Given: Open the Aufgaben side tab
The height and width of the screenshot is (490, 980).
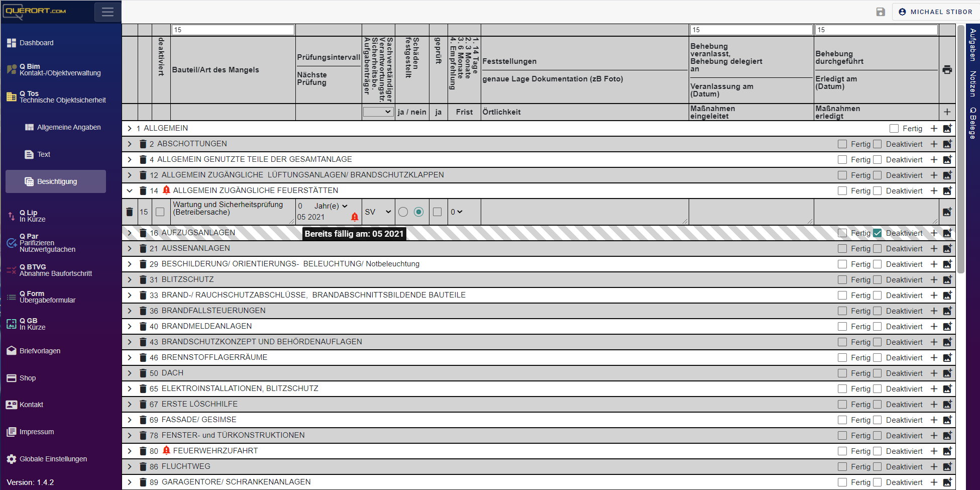Looking at the screenshot, I should click(972, 45).
